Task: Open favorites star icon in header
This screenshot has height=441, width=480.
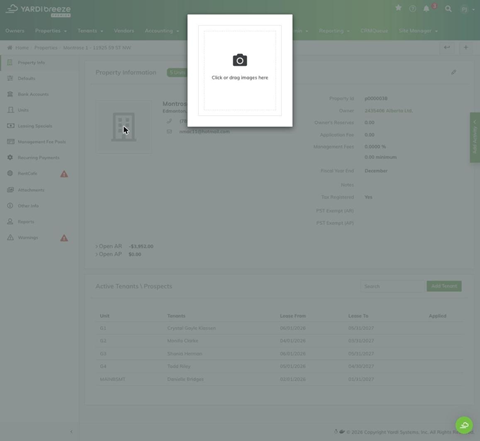Action: tap(398, 8)
